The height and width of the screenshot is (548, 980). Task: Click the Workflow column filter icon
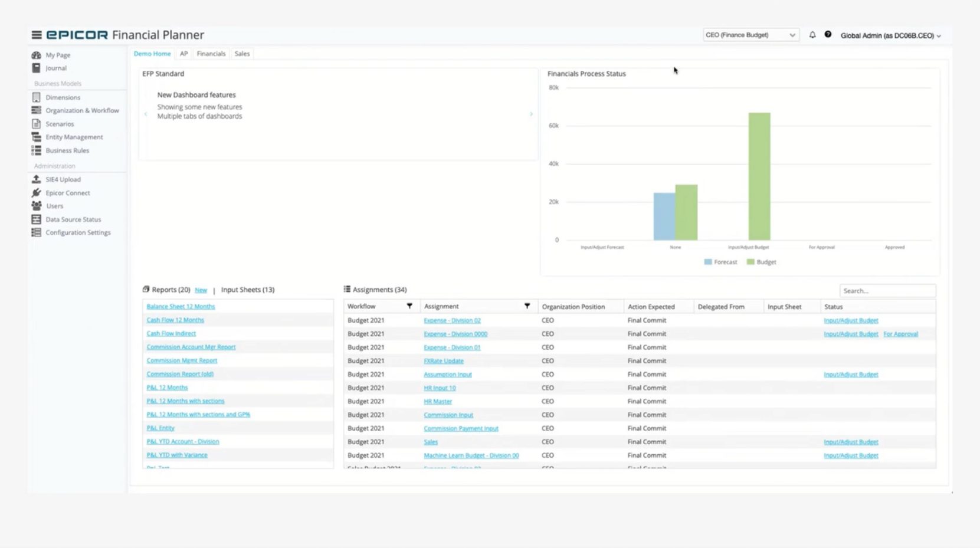click(x=409, y=306)
